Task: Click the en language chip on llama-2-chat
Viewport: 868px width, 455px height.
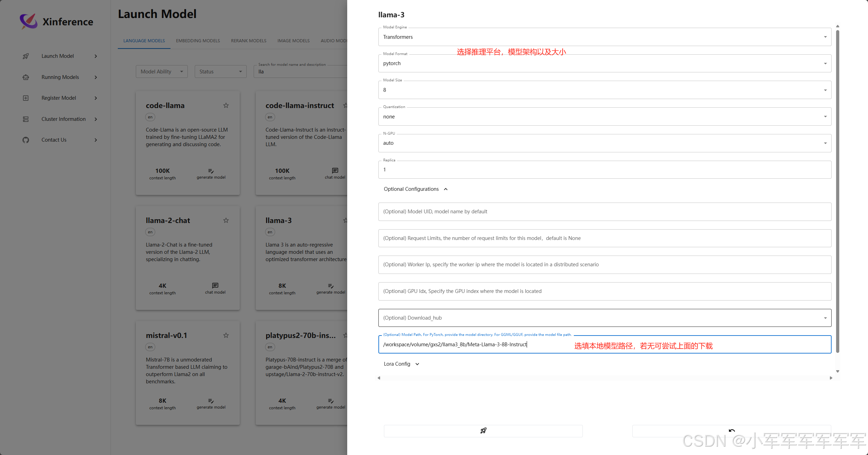Action: tap(150, 232)
